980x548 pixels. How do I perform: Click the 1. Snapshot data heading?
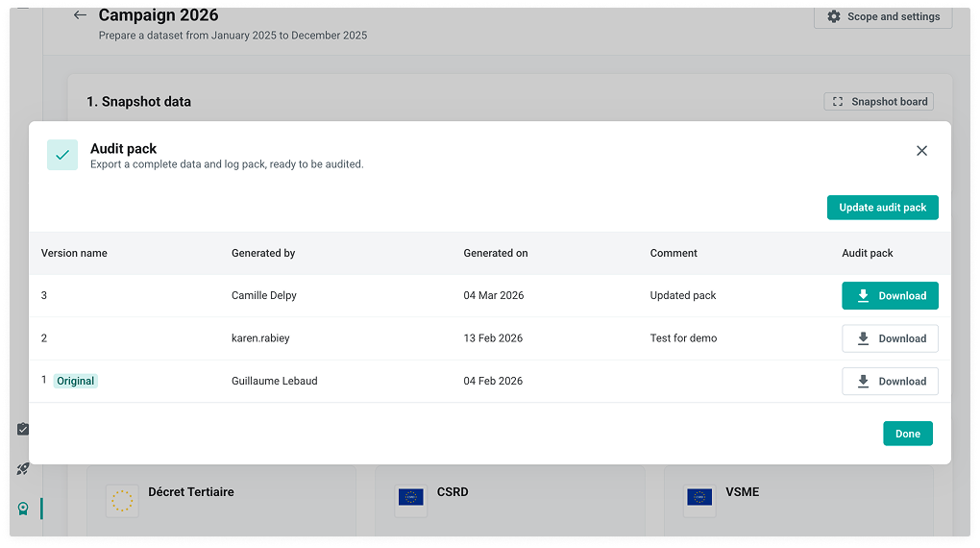[138, 102]
